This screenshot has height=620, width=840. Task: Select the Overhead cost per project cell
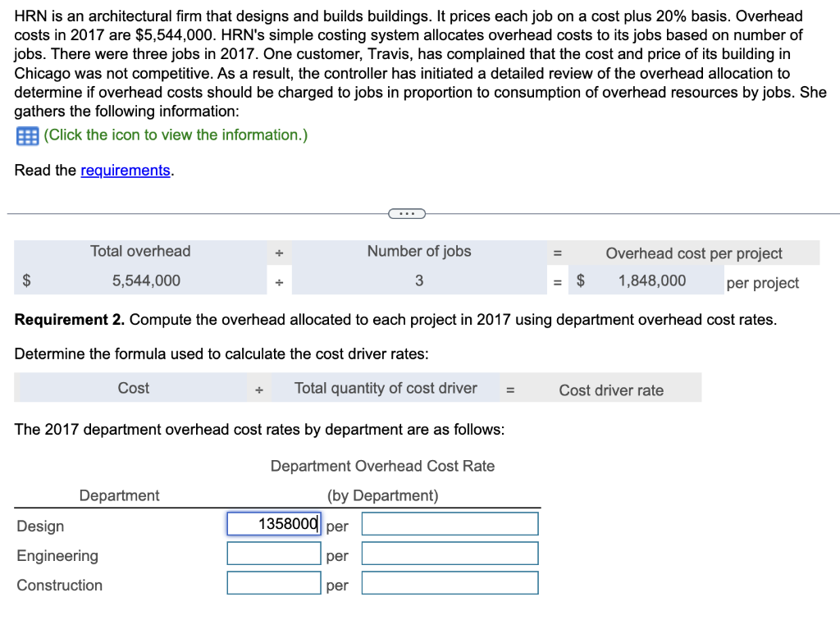(x=694, y=253)
